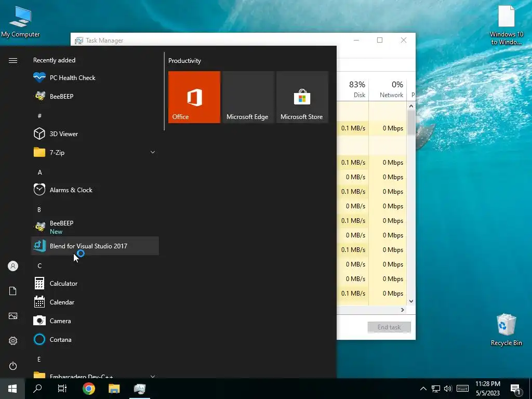The image size is (532, 399).
Task: Click the Windows Start button
Action: click(x=12, y=389)
